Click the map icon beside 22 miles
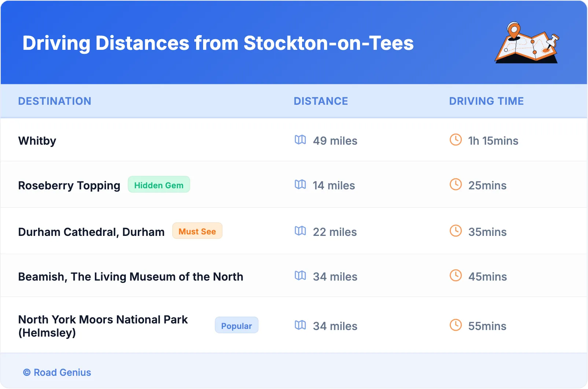The height and width of the screenshot is (389, 588). (x=300, y=231)
